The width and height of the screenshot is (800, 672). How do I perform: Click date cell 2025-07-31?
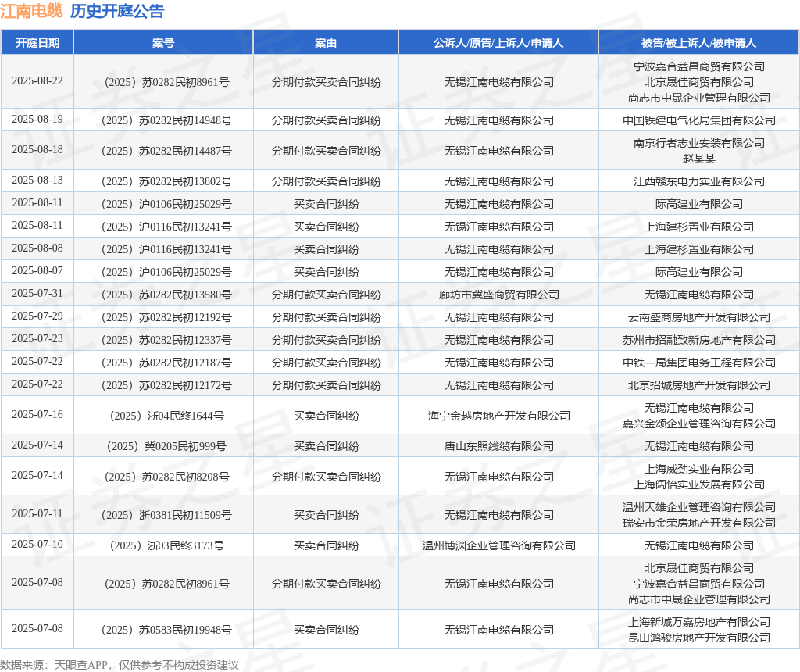click(37, 293)
